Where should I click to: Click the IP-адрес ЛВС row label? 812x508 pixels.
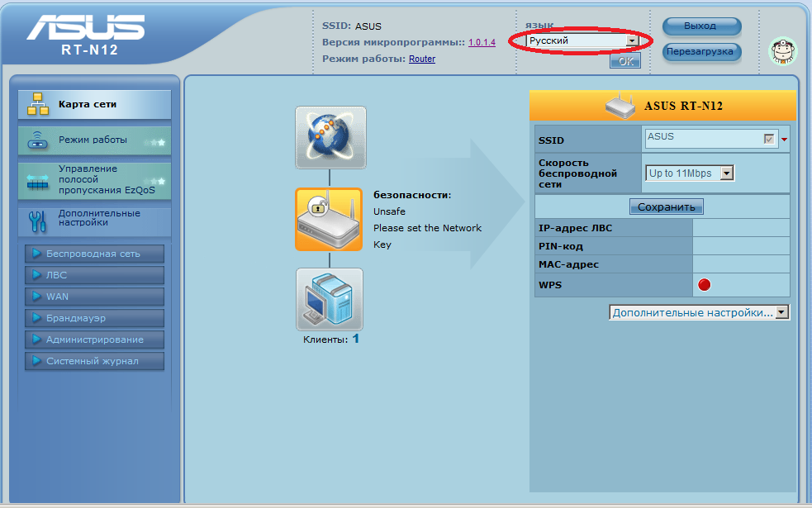point(576,228)
